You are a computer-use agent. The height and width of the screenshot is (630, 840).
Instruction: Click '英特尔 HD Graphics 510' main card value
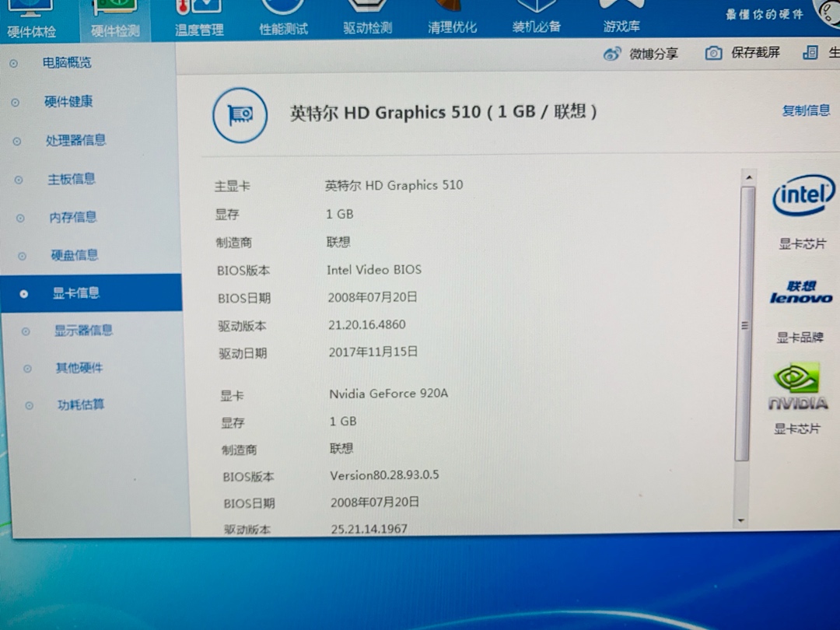(394, 185)
